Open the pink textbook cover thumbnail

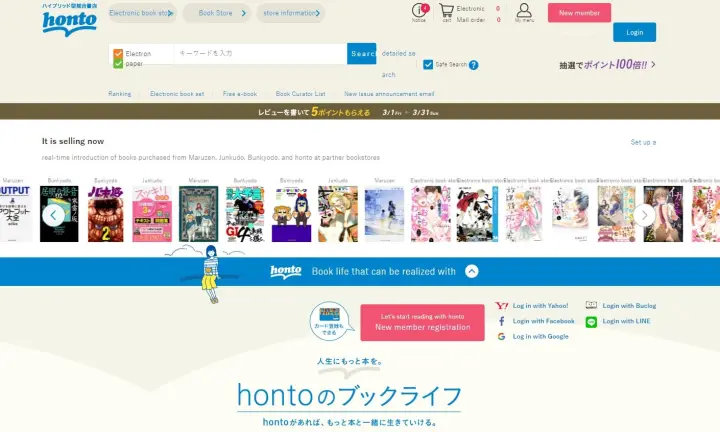[152, 214]
